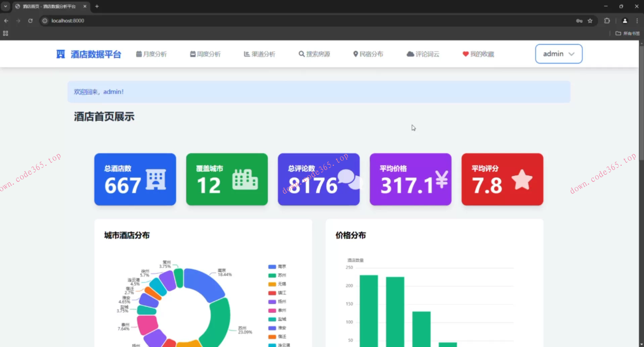
Task: Open the 搜索房源 search link
Action: (314, 54)
